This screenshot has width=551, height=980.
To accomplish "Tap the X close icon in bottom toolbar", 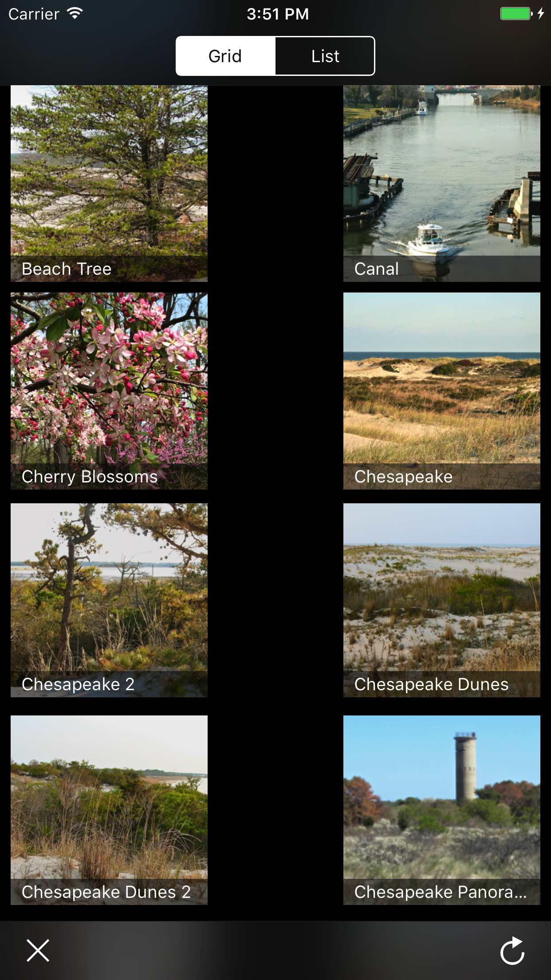I will click(x=38, y=950).
